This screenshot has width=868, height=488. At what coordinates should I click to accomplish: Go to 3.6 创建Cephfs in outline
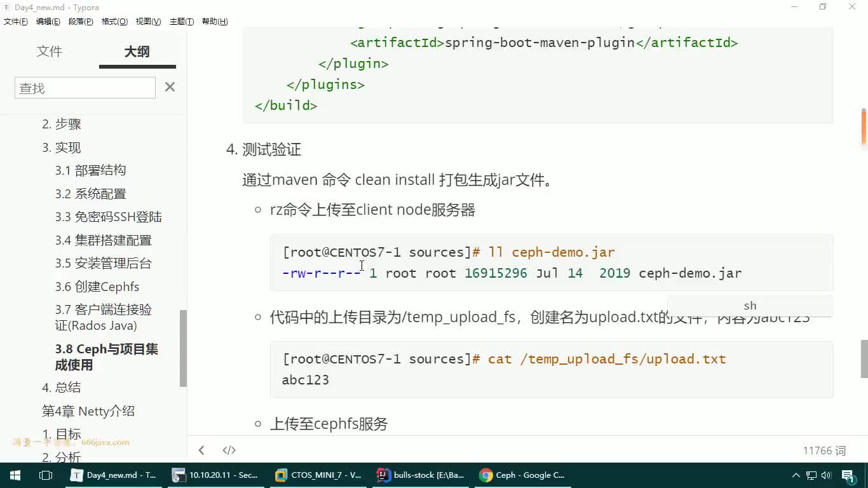[97, 287]
